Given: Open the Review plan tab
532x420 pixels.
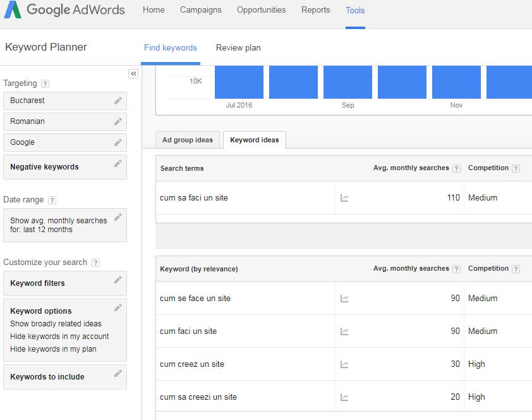Looking at the screenshot, I should click(238, 47).
